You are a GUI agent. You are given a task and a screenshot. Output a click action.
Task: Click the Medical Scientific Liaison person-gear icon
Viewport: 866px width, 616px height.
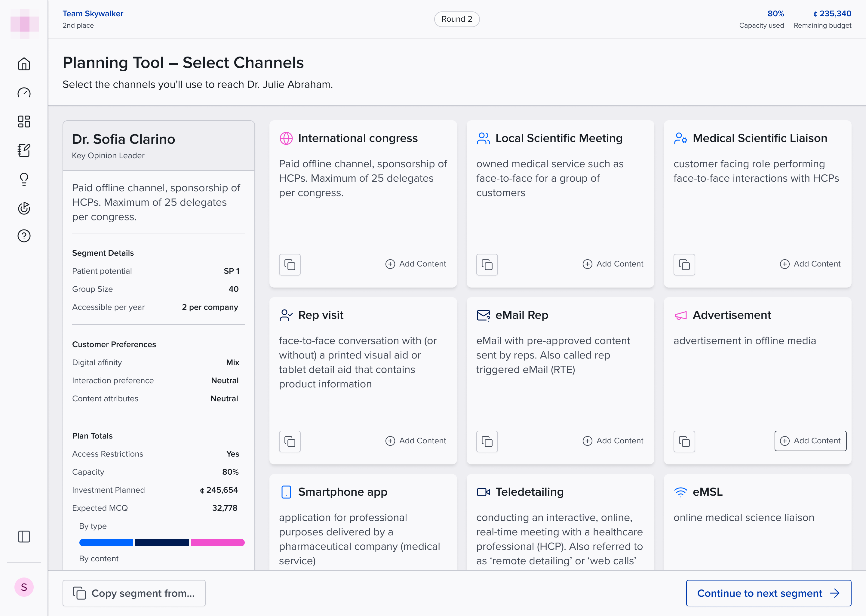coord(680,138)
